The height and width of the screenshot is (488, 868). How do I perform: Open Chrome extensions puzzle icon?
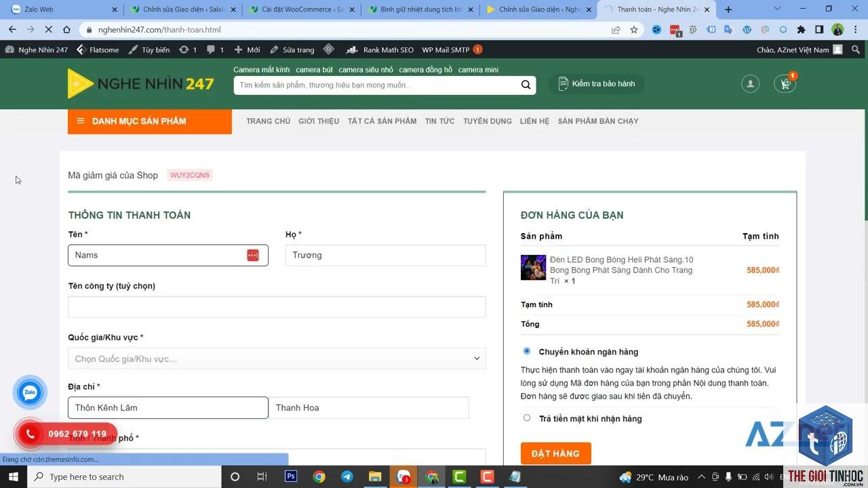pyautogui.click(x=801, y=30)
